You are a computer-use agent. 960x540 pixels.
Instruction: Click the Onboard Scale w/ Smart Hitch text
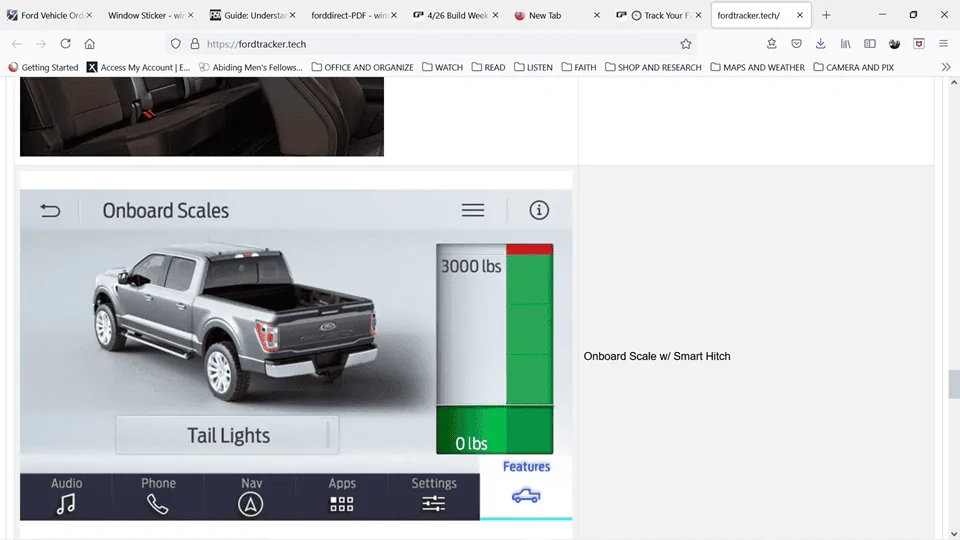click(656, 356)
